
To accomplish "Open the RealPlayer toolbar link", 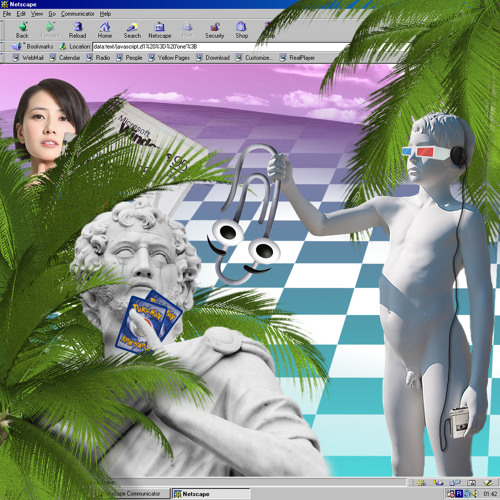I will [297, 58].
